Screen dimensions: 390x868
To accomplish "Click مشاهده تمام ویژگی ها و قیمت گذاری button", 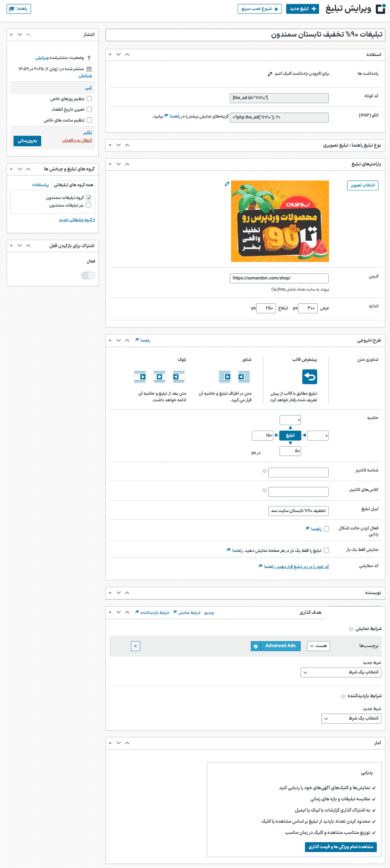I will [341, 847].
